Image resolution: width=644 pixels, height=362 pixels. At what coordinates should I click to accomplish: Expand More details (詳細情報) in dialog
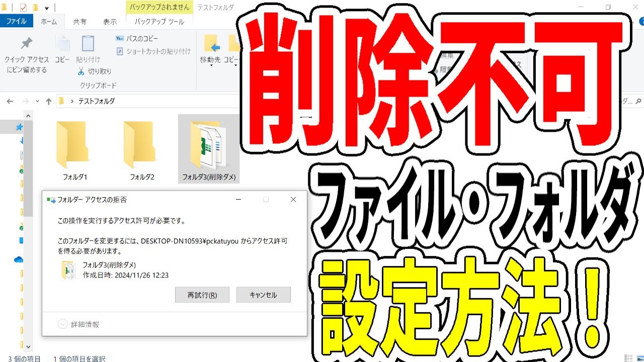pos(78,324)
